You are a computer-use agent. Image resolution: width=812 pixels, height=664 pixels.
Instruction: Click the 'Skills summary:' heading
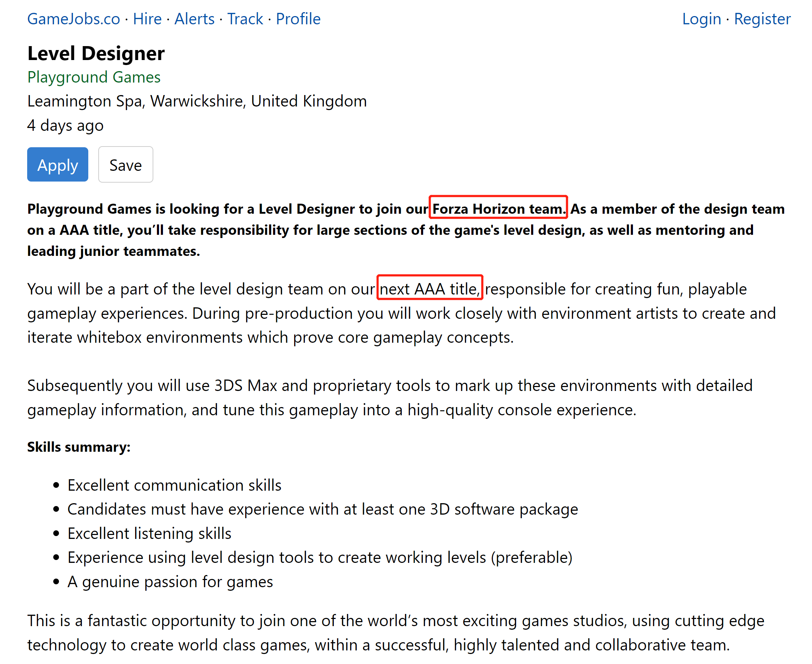(79, 447)
